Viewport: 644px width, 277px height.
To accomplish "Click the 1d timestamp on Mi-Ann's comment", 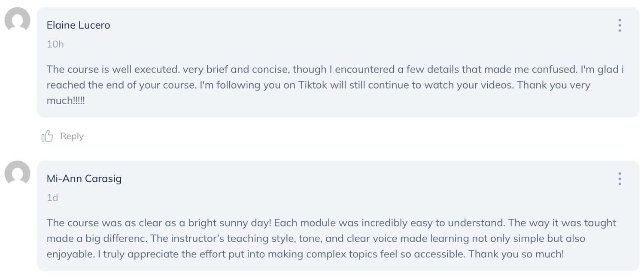I will pos(52,198).
